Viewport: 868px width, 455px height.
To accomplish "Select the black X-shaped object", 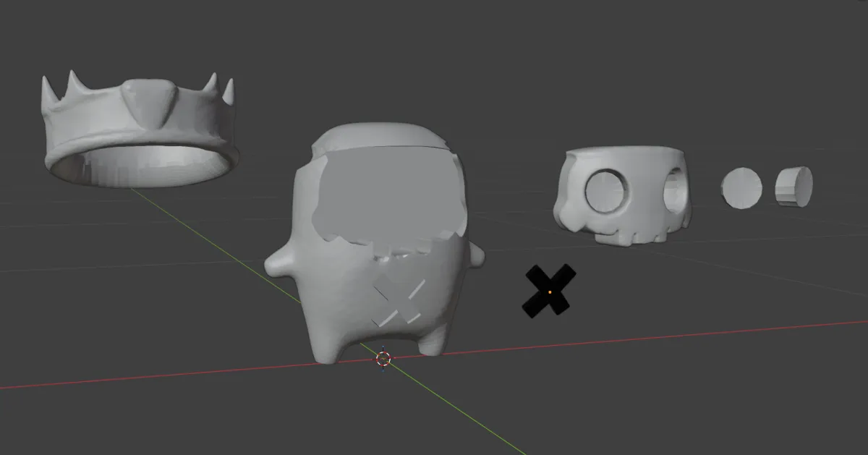I will click(x=550, y=290).
